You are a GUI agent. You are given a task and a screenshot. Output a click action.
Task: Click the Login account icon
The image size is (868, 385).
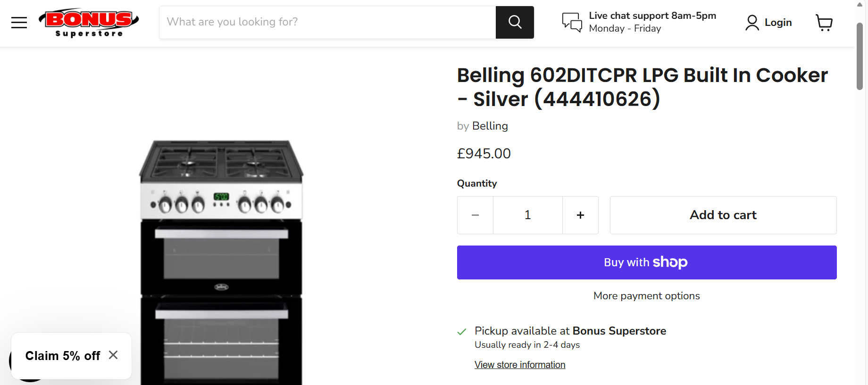[x=752, y=22]
